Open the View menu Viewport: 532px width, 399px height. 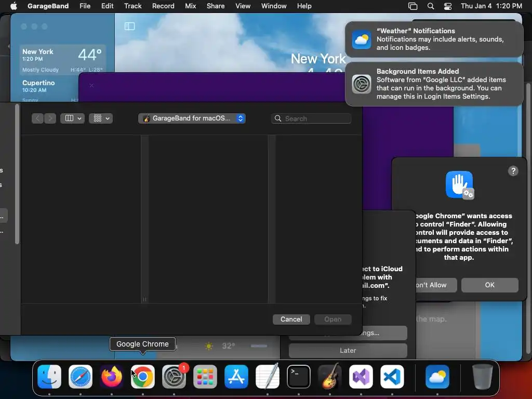click(x=243, y=6)
